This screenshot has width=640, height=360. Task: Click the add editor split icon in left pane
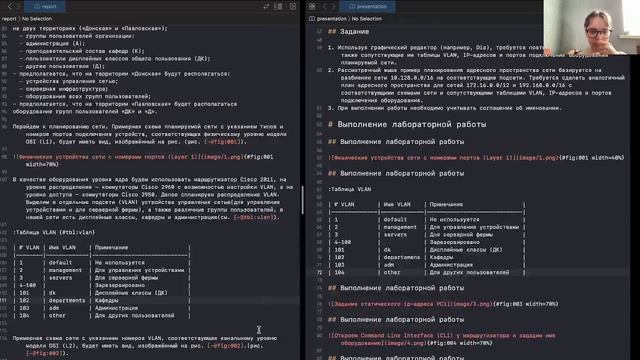[293, 6]
